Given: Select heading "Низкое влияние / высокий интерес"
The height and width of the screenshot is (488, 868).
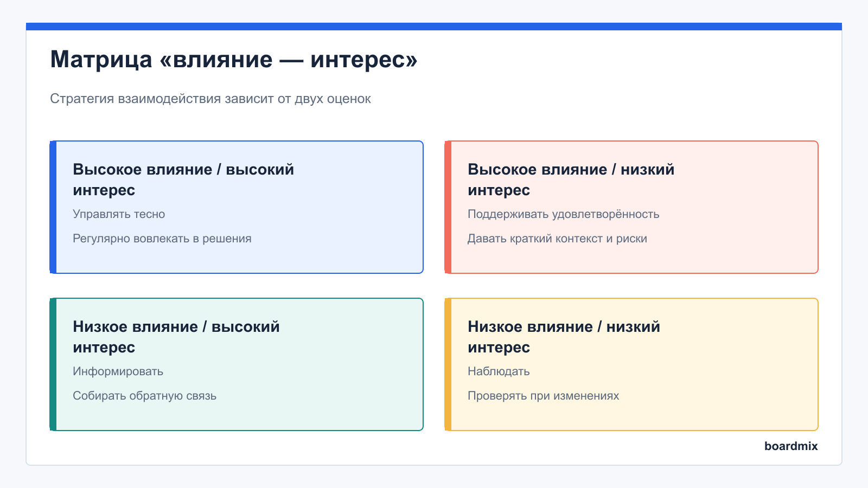Looking at the screenshot, I should point(176,337).
